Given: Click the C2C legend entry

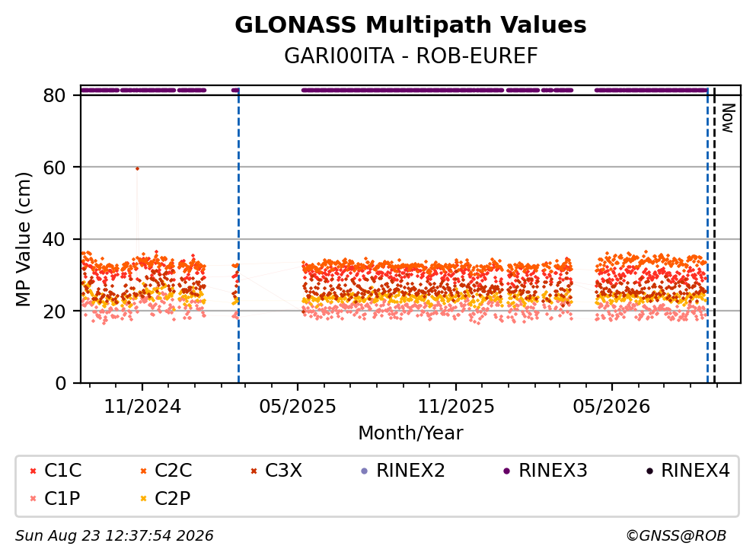Looking at the screenshot, I should [x=166, y=470].
